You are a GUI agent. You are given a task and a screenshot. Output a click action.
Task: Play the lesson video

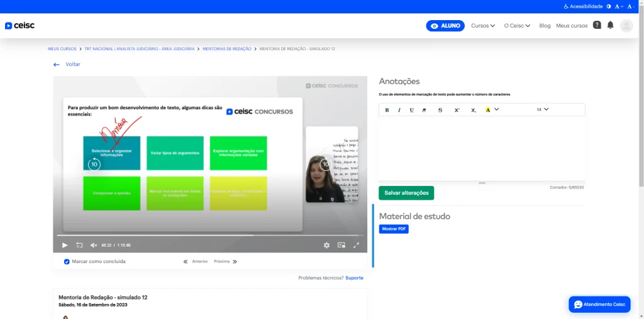[65, 245]
